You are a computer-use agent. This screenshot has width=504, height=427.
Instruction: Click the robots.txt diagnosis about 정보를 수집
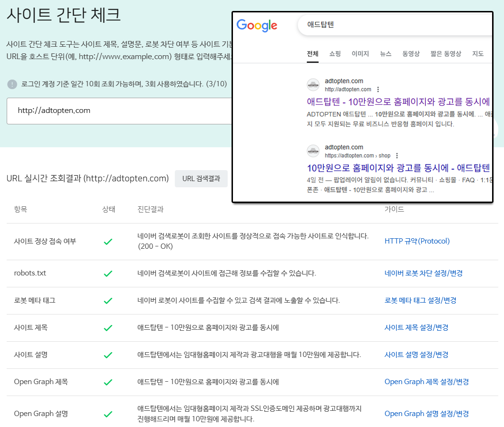click(x=227, y=273)
